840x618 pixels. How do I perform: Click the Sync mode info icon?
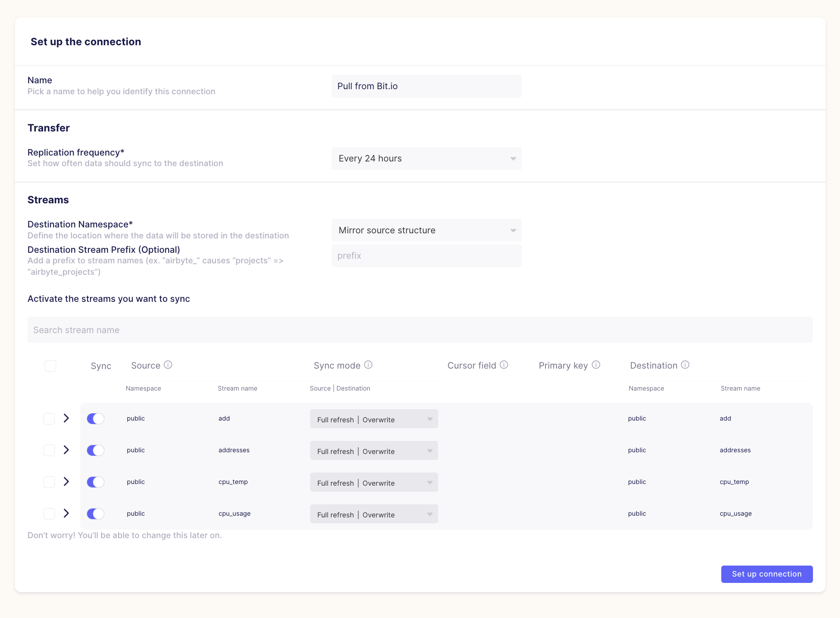pos(368,365)
